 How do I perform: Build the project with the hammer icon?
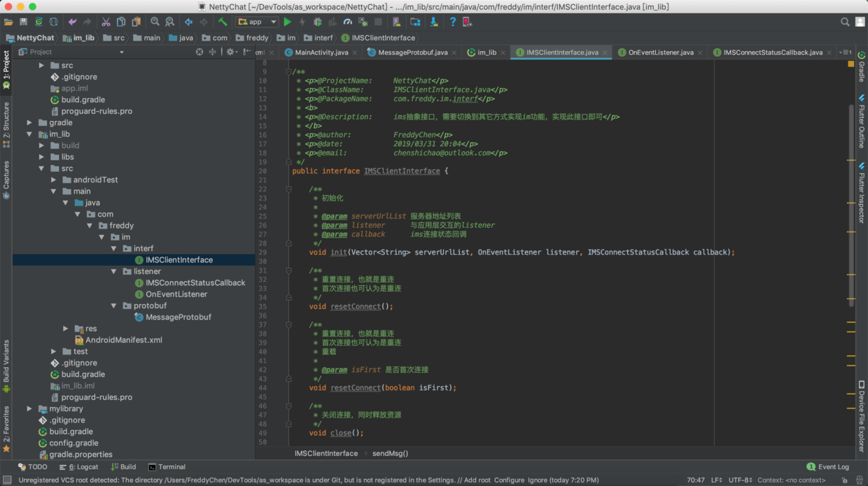tap(223, 22)
